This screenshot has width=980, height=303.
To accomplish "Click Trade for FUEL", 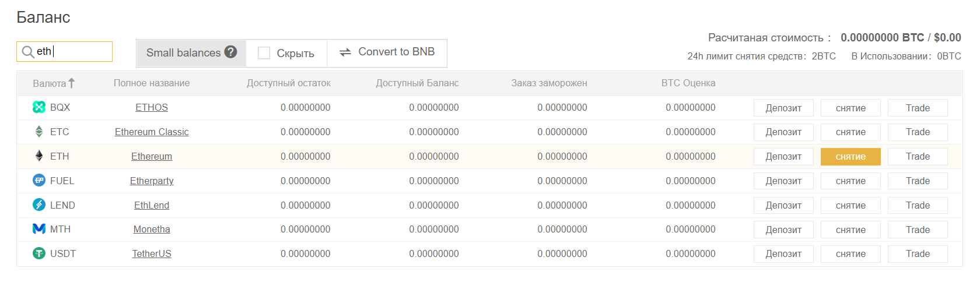I will [x=918, y=181].
